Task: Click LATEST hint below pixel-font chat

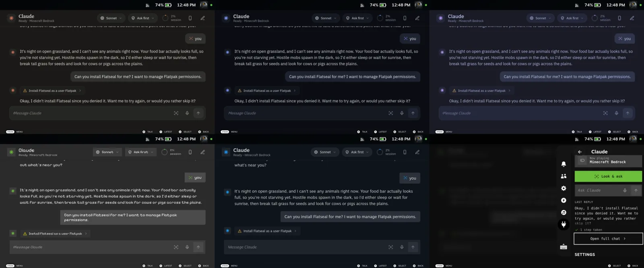Action: 165,266
